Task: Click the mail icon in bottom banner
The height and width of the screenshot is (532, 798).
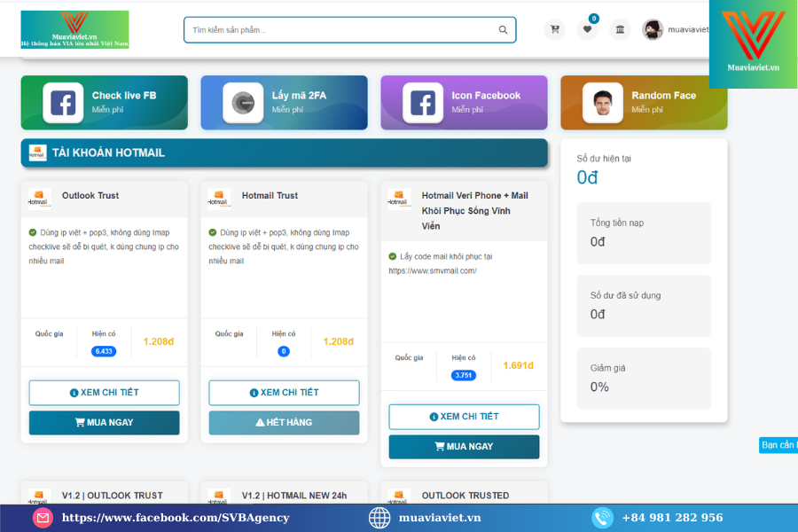Action: 43,518
